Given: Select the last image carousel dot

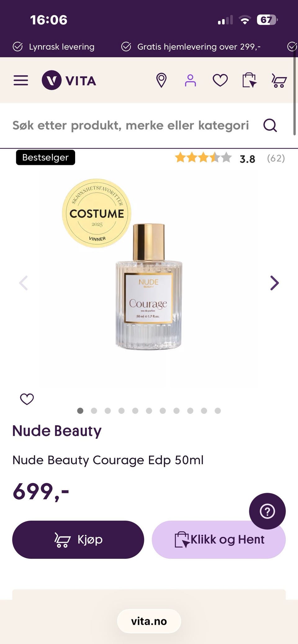Looking at the screenshot, I should [218, 411].
